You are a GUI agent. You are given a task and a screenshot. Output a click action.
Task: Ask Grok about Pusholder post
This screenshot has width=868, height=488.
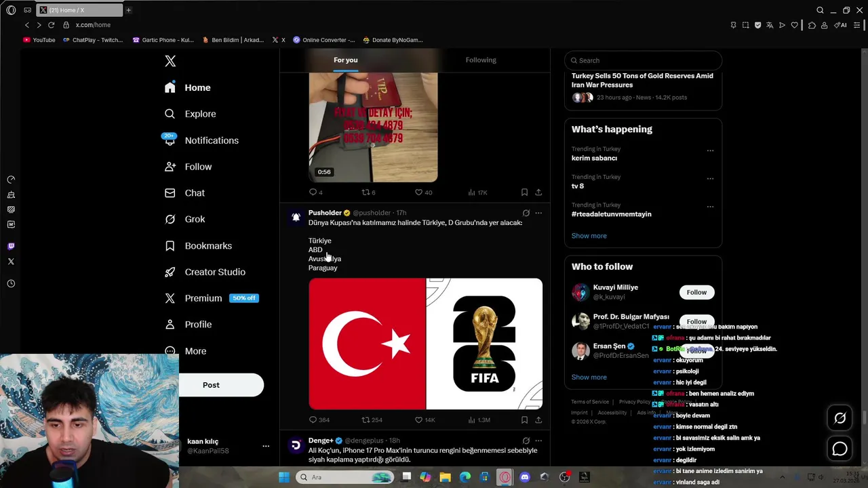tap(526, 213)
